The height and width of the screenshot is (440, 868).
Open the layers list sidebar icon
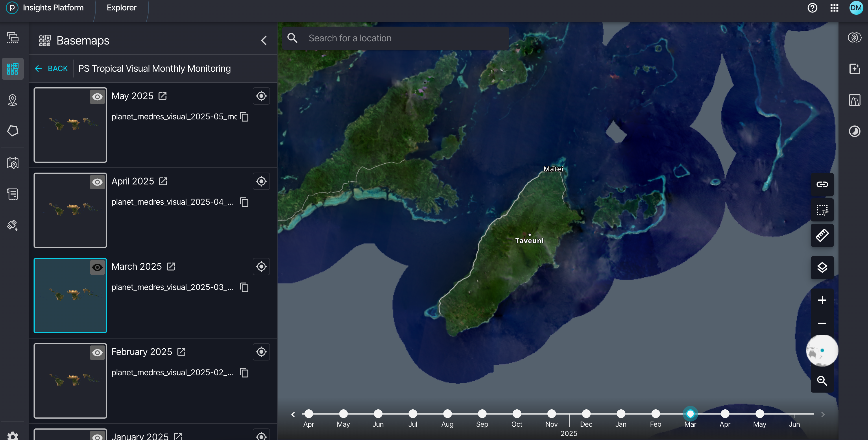point(13,37)
